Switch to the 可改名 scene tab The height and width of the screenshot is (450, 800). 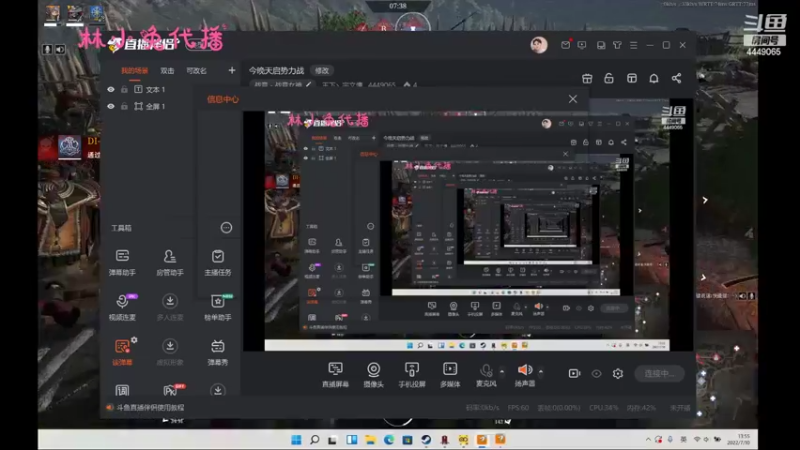click(x=196, y=70)
